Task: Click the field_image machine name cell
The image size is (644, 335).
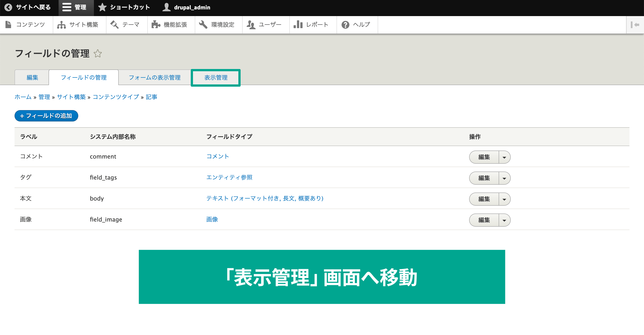Action: coord(106,219)
